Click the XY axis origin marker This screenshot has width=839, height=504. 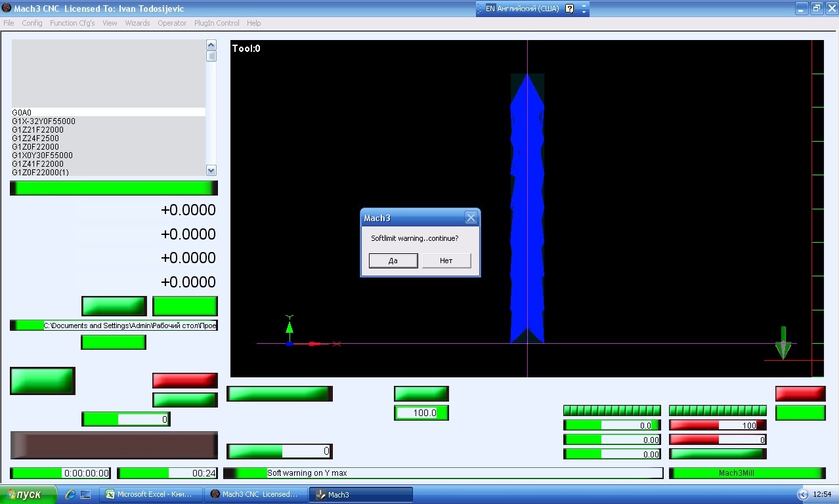click(x=290, y=343)
